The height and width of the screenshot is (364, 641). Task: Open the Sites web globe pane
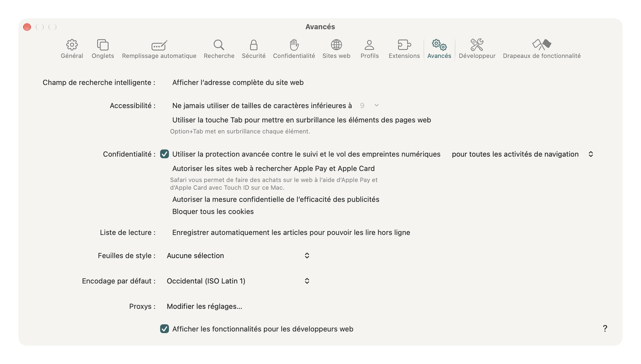point(336,49)
